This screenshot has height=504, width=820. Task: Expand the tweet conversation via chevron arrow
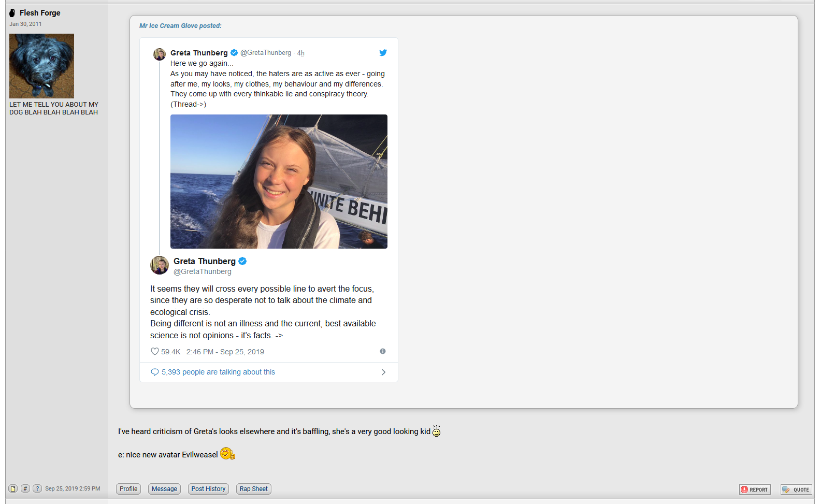point(383,372)
